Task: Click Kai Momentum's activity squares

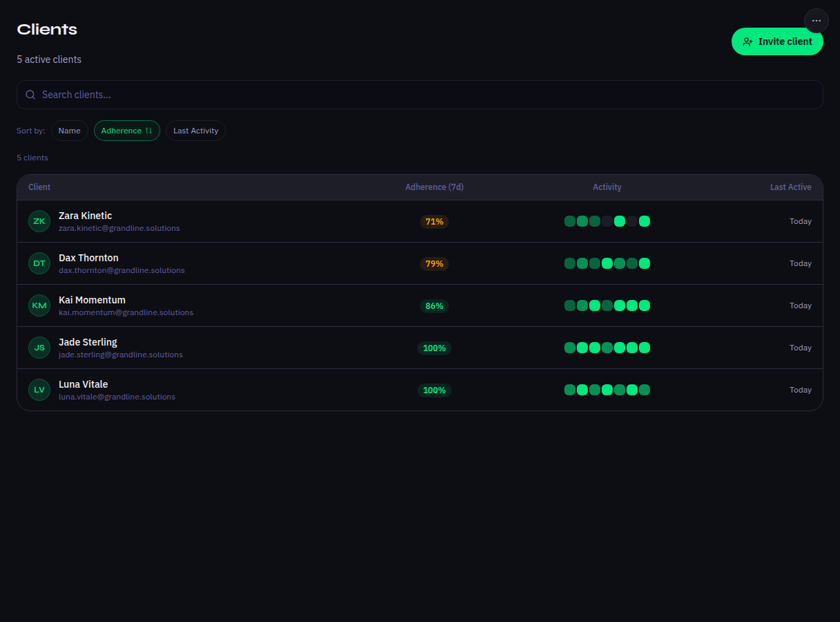Action: coord(607,305)
